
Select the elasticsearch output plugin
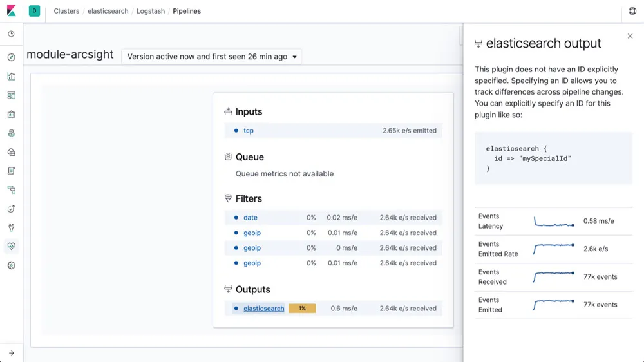click(263, 309)
